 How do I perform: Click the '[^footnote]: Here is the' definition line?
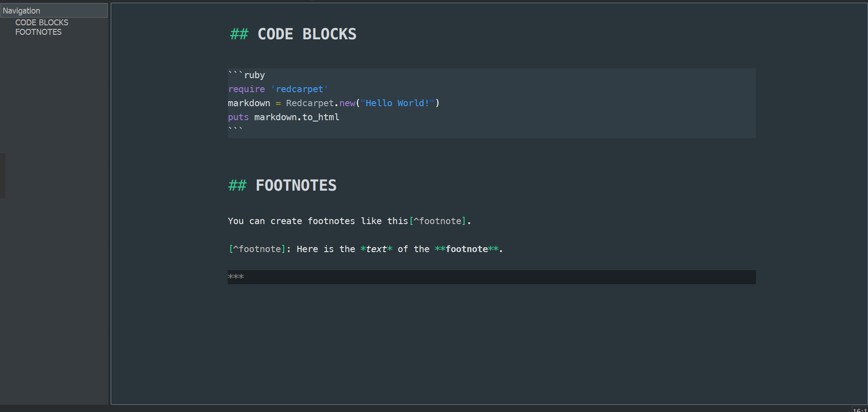[365, 249]
